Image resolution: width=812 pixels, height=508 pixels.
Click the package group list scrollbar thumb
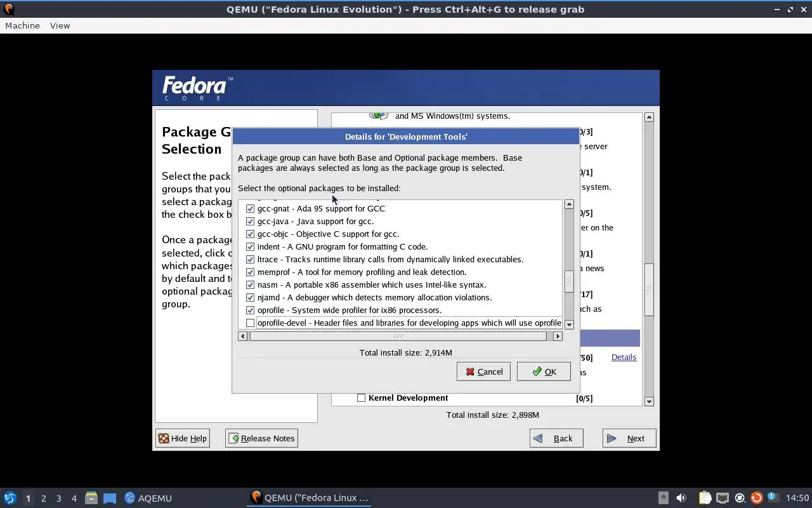pyautogui.click(x=649, y=290)
